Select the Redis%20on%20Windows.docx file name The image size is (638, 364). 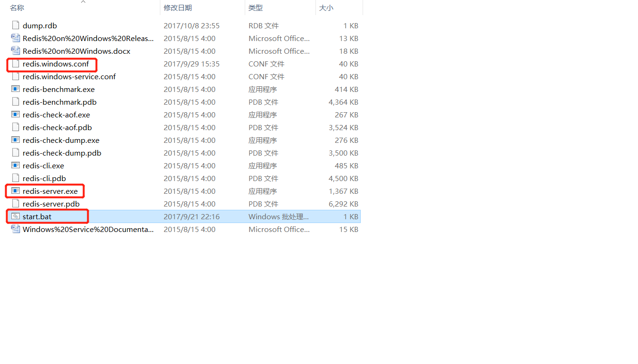[76, 51]
